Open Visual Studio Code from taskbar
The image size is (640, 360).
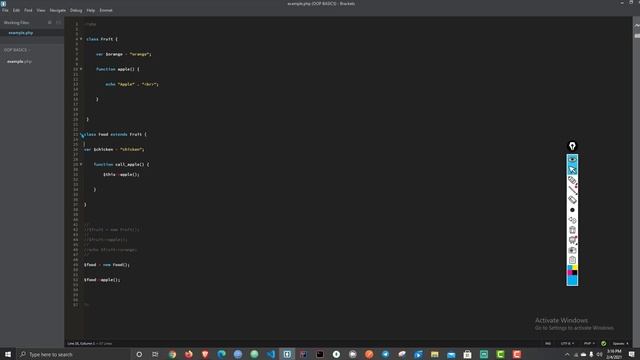point(271,354)
